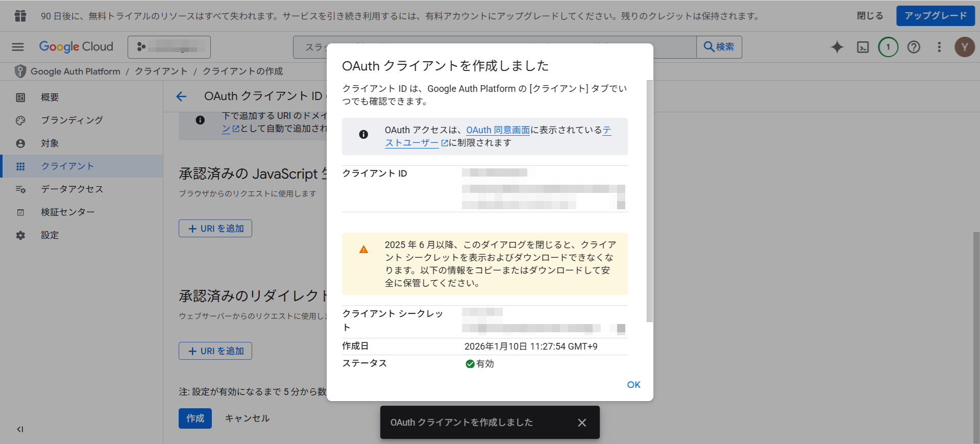
Task: Select データアクセス in the sidebar
Action: [x=72, y=189]
